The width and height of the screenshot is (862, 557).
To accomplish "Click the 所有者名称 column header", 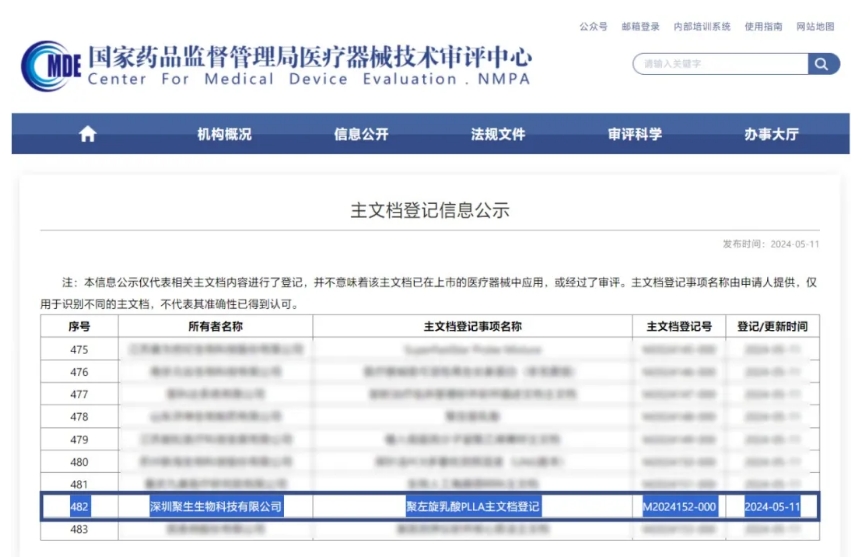I will pyautogui.click(x=215, y=327).
